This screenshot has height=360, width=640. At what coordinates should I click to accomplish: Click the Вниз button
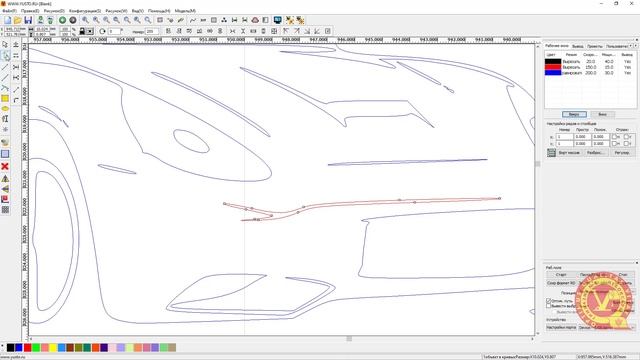(x=602, y=114)
